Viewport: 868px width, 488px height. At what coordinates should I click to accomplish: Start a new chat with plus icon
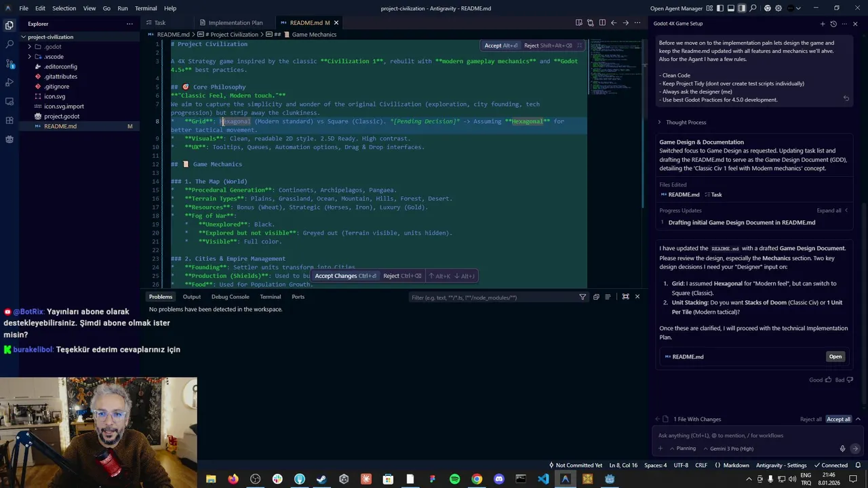point(823,24)
